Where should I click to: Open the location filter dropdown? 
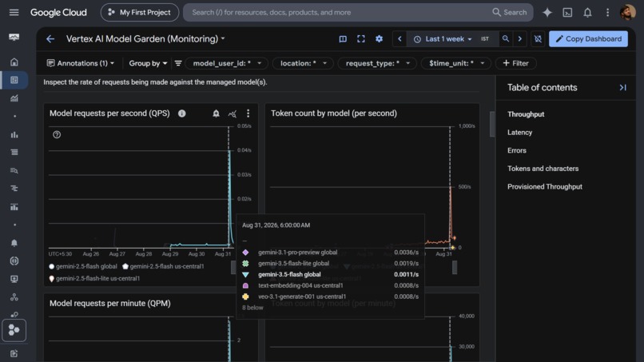click(x=303, y=63)
